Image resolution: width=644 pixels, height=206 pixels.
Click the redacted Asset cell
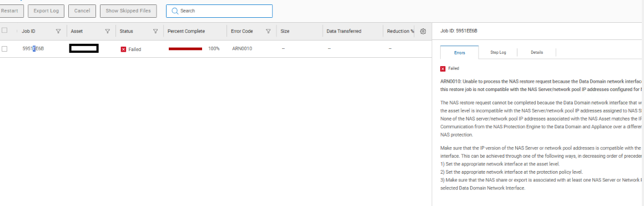click(84, 48)
